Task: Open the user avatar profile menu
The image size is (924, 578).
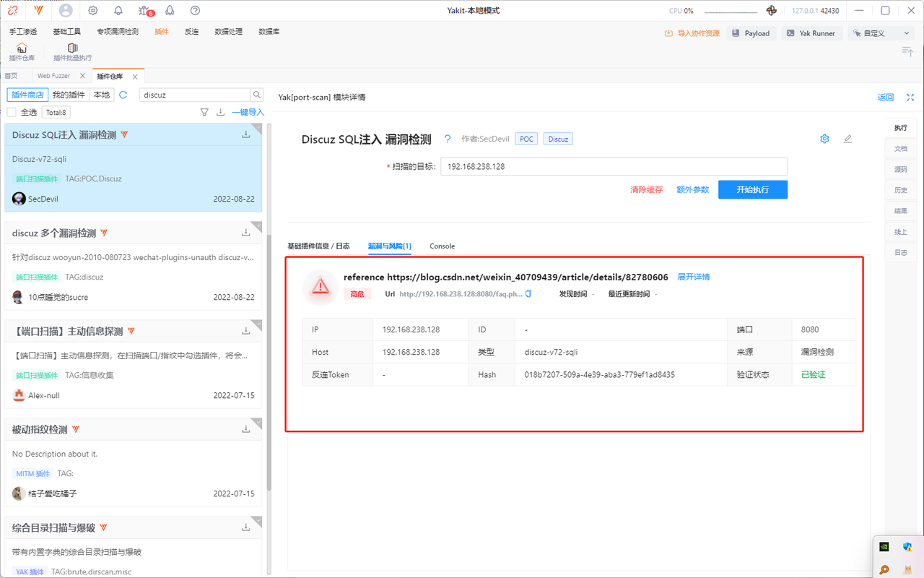Action: pyautogui.click(x=66, y=10)
